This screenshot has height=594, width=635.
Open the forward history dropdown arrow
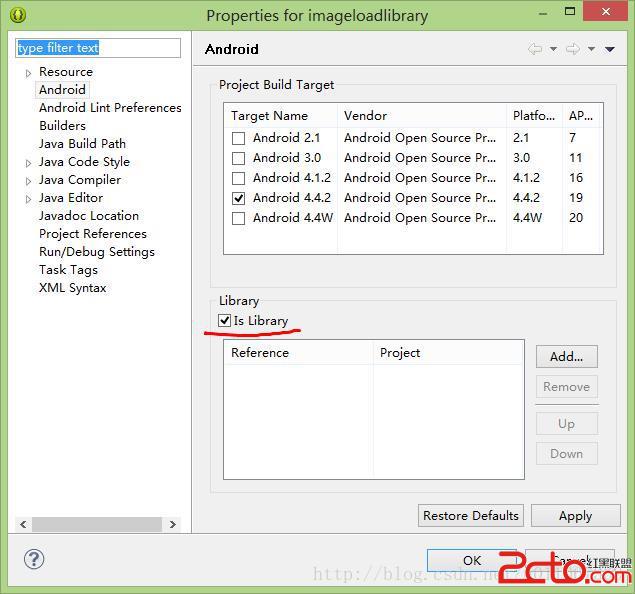coord(591,49)
